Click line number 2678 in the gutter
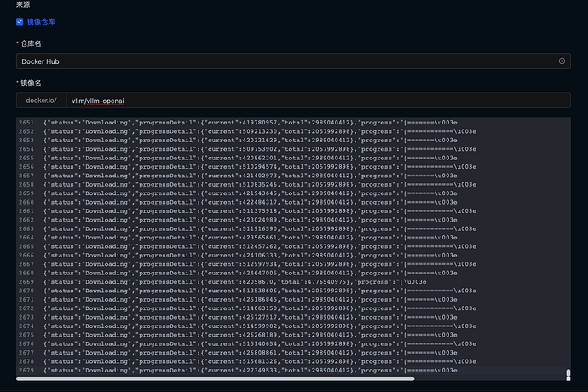The width and height of the screenshot is (588, 392). 26,361
